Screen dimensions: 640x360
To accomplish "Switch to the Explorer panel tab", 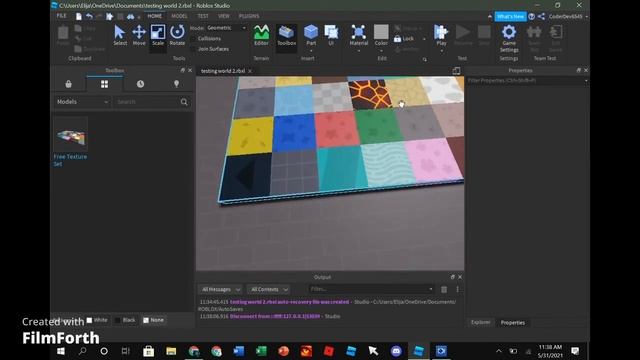I will coord(480,322).
